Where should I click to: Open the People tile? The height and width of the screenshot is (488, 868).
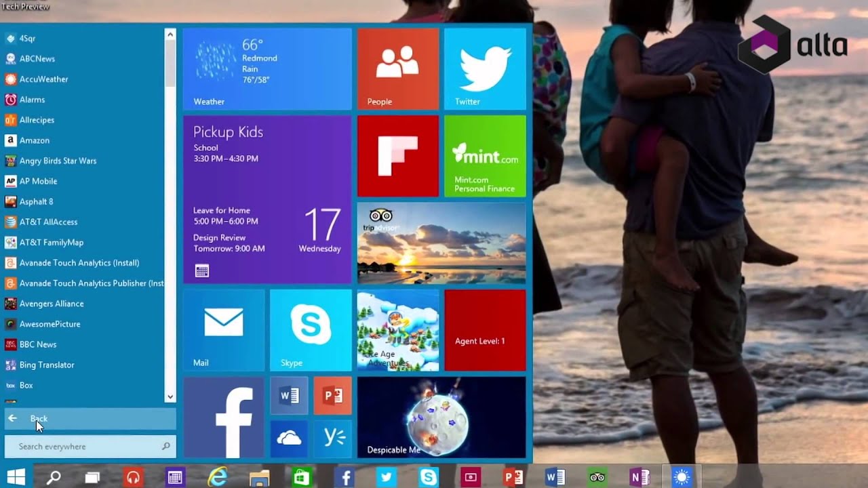[x=398, y=68]
